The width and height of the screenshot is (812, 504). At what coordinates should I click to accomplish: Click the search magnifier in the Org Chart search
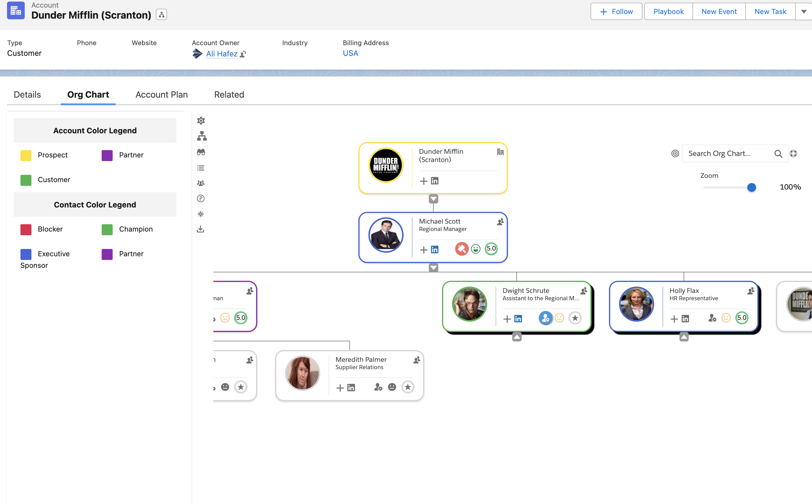(x=778, y=154)
